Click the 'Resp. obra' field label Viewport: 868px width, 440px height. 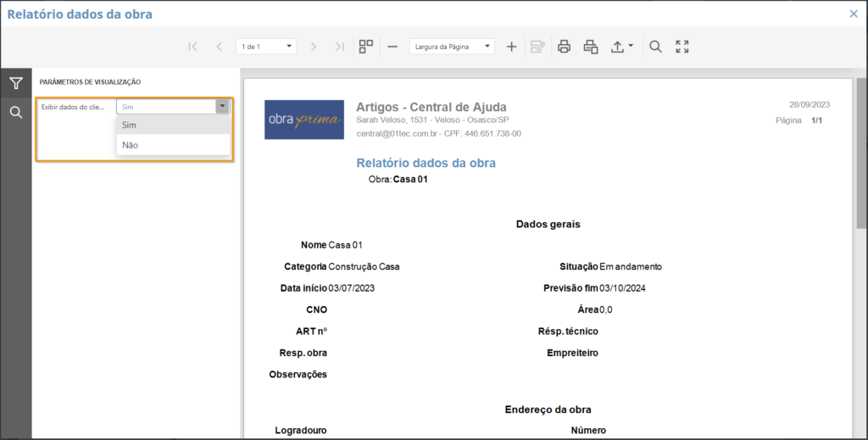point(303,354)
